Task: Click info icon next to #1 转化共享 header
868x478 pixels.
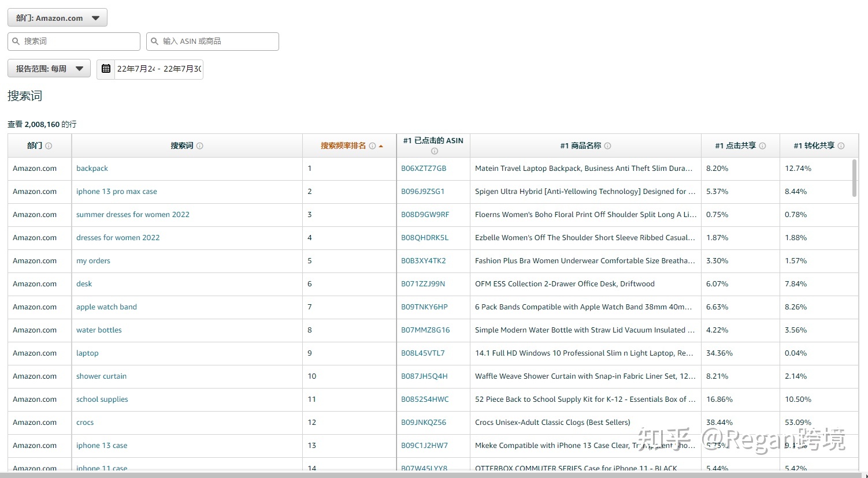Action: coord(841,146)
